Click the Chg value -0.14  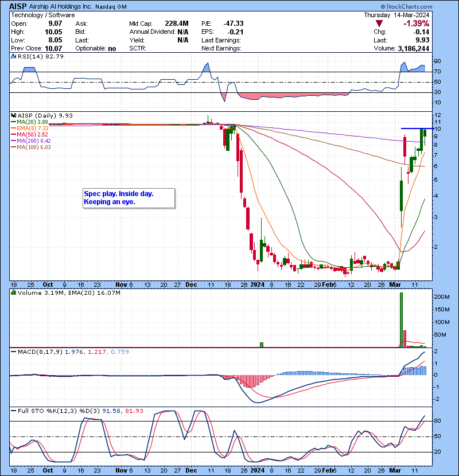click(x=421, y=32)
